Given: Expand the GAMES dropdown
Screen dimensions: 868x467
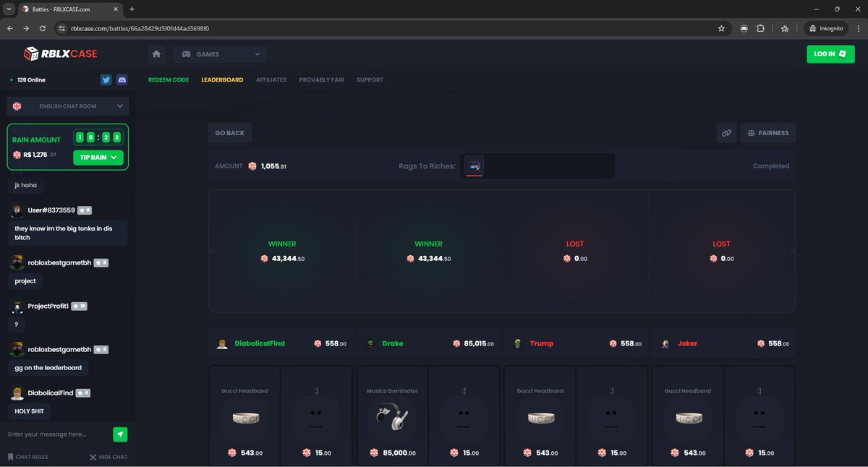Looking at the screenshot, I should coord(219,53).
